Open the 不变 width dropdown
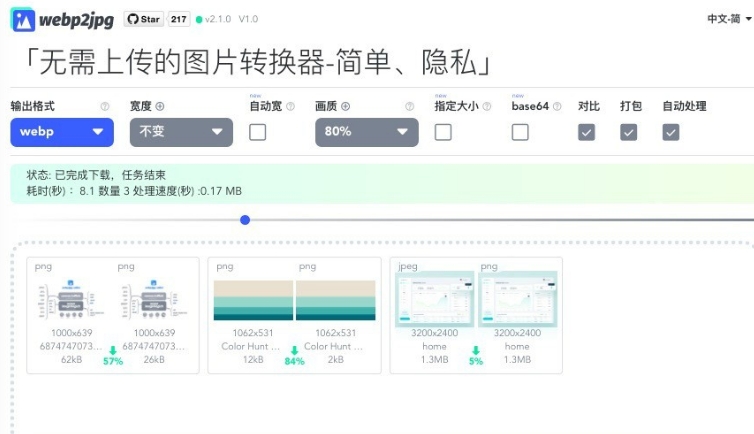This screenshot has height=434, width=754. (181, 132)
